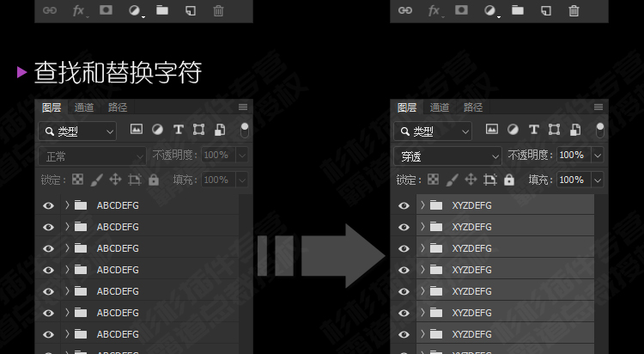The width and height of the screenshot is (644, 354).
Task: Create new group from upper-left panel footer
Action: 162,9
